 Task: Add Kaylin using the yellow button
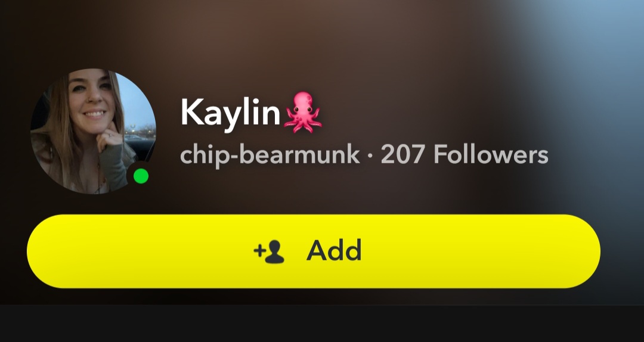click(314, 251)
